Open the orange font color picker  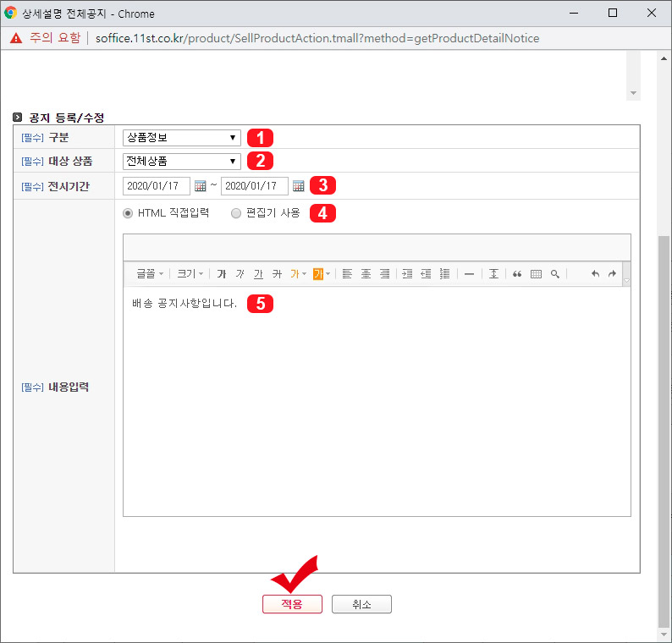coord(298,274)
